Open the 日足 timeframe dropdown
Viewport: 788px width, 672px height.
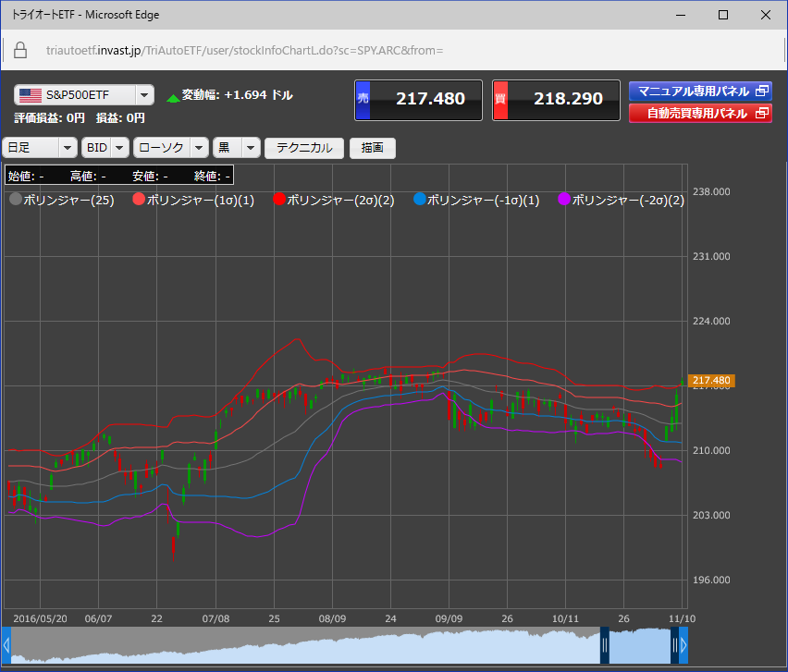[41, 148]
